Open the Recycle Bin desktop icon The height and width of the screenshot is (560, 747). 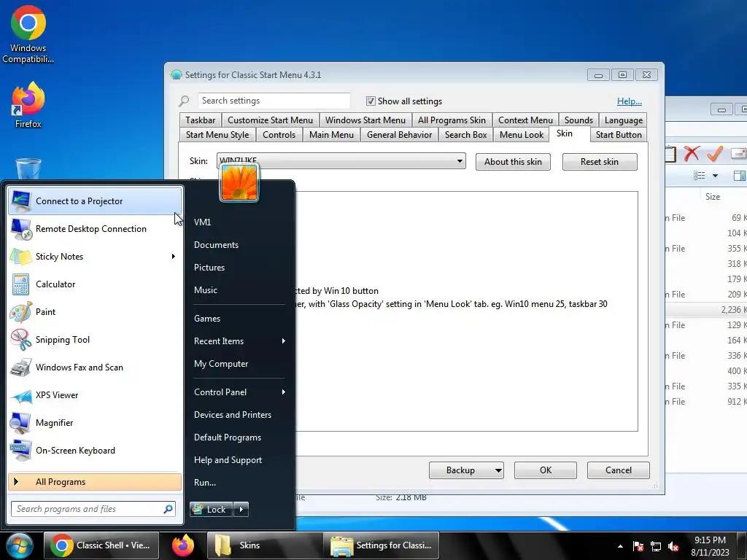tap(28, 168)
